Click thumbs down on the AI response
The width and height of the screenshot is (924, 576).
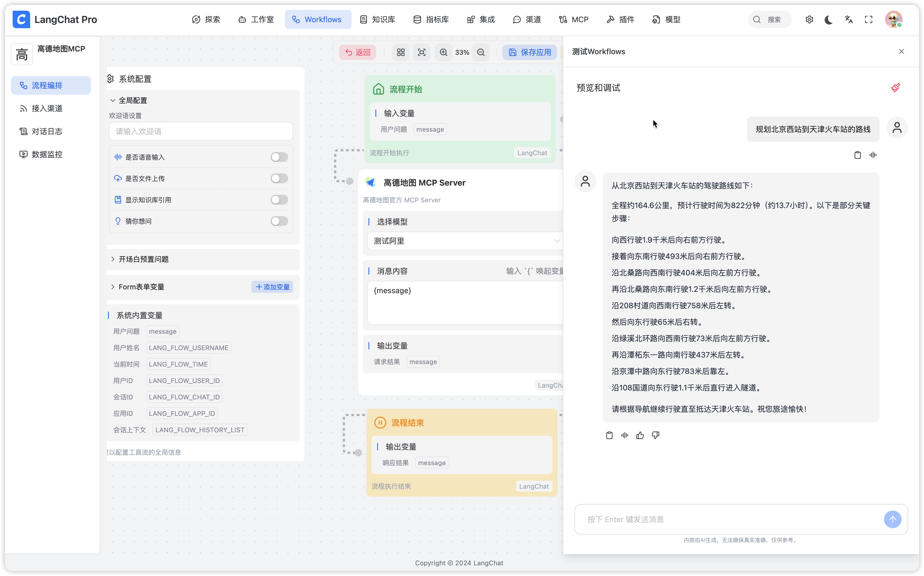tap(655, 435)
